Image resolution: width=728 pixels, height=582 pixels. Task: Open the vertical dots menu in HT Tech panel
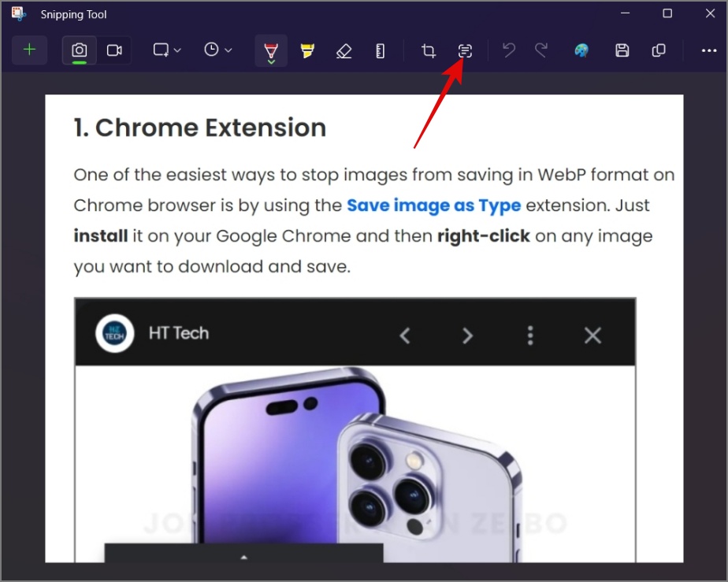pyautogui.click(x=530, y=335)
